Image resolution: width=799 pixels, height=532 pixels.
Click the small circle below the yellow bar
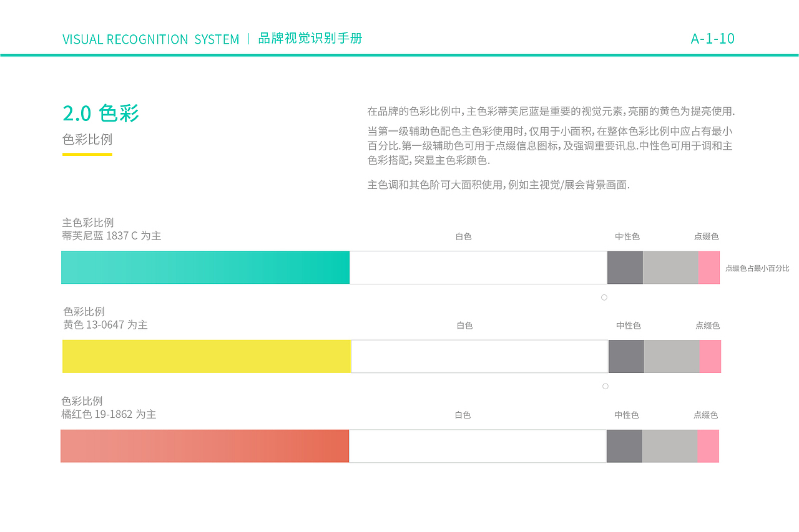pos(605,386)
